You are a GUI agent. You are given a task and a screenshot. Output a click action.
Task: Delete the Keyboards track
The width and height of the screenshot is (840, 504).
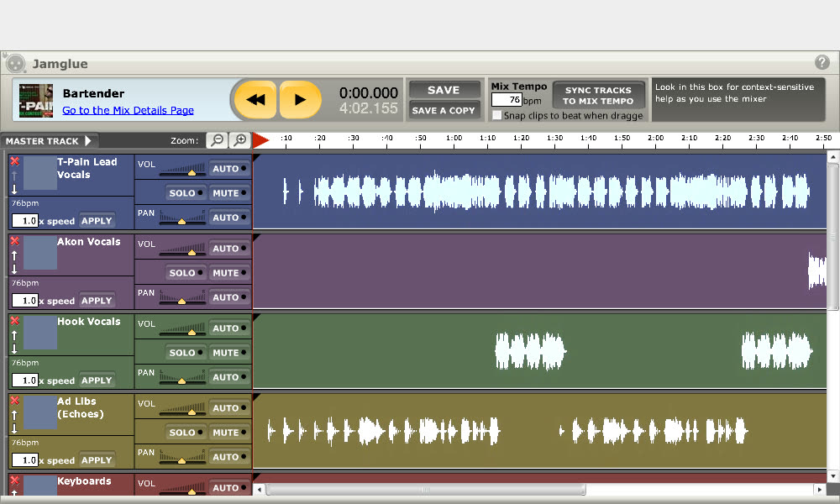pyautogui.click(x=15, y=480)
